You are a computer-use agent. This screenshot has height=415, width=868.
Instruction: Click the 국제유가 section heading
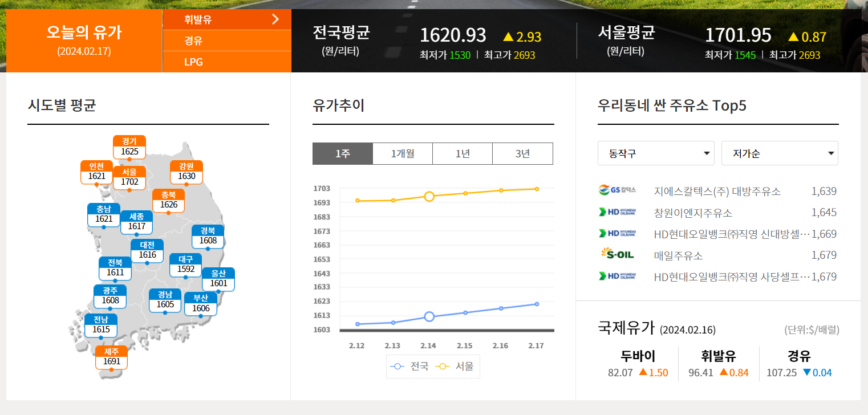click(626, 327)
